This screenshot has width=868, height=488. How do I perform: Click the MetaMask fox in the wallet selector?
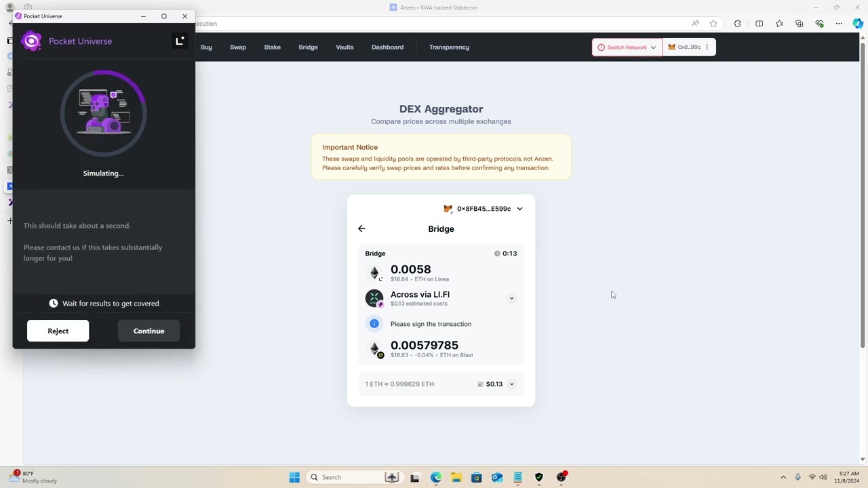(x=448, y=209)
